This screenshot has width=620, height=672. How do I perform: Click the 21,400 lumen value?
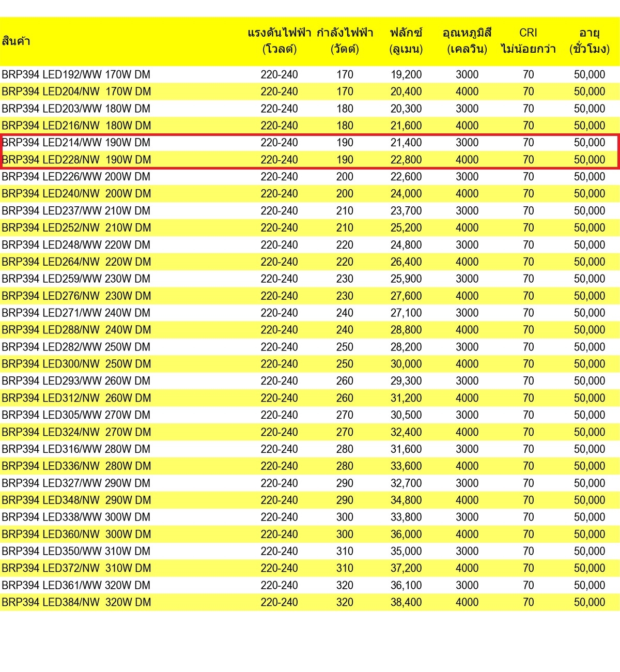click(x=406, y=143)
